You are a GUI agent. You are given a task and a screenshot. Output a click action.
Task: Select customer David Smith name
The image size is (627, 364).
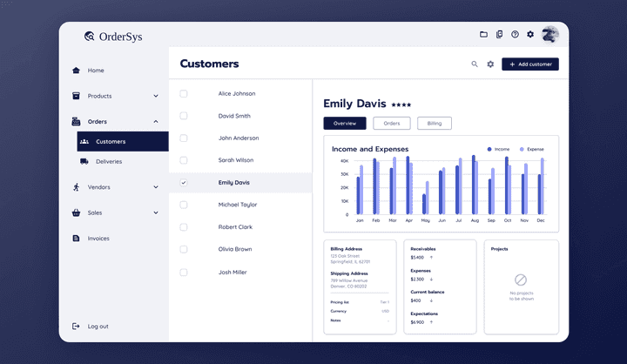tap(234, 116)
